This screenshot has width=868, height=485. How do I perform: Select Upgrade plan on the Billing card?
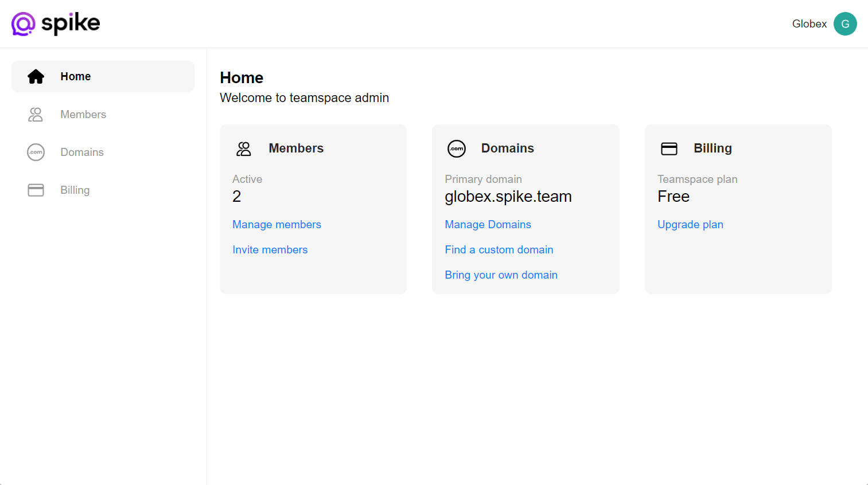pyautogui.click(x=690, y=224)
